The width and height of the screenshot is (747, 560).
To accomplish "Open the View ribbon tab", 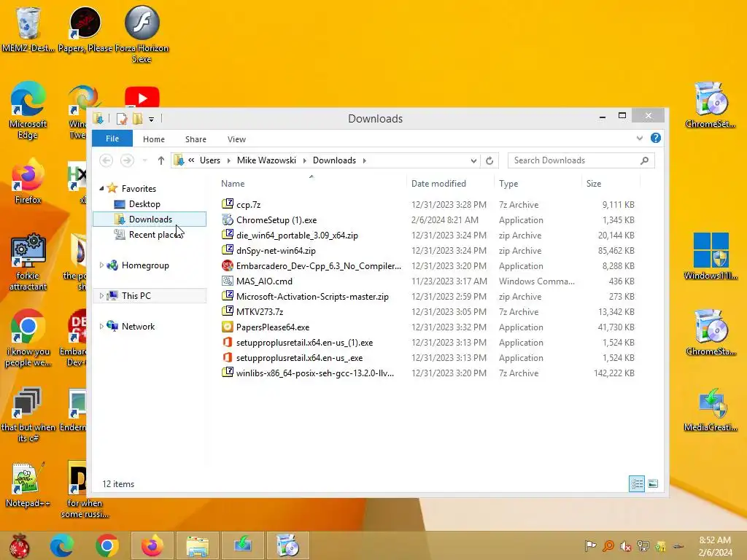I will [237, 139].
